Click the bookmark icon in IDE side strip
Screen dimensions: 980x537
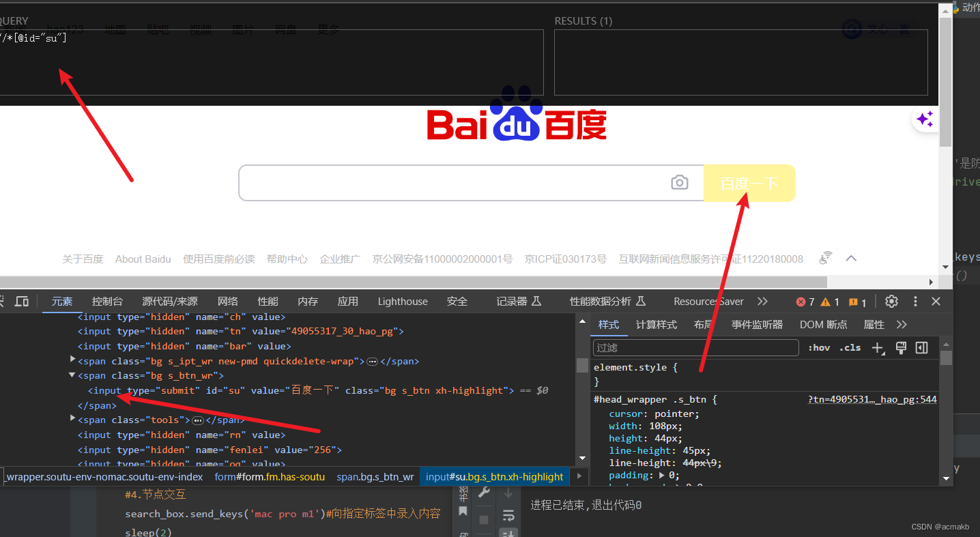(463, 512)
